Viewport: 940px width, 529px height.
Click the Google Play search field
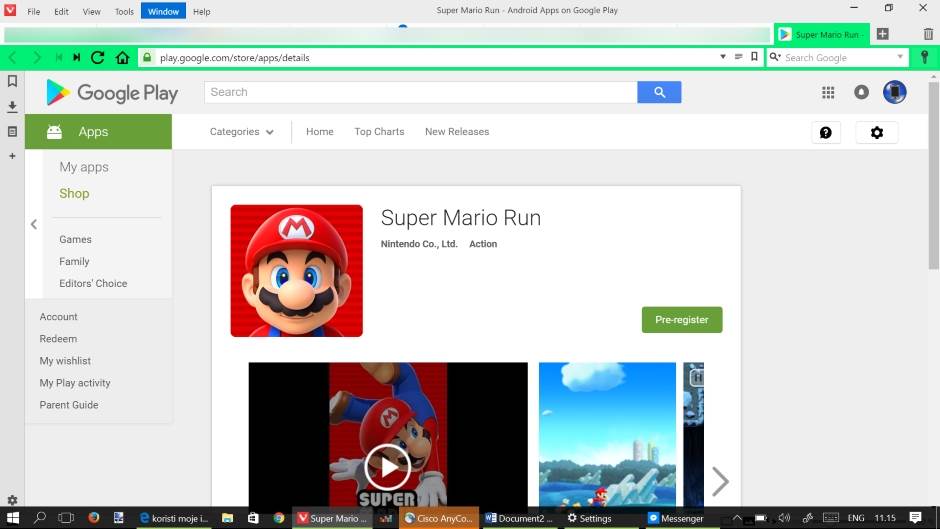(420, 92)
